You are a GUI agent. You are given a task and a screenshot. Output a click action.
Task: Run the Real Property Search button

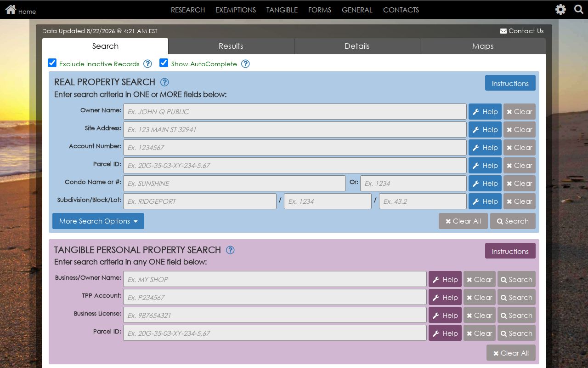point(513,221)
